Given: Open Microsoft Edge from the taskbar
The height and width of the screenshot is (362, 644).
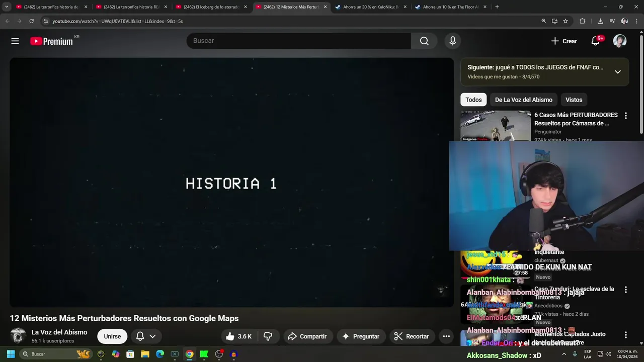Looking at the screenshot, I should [x=159, y=354].
